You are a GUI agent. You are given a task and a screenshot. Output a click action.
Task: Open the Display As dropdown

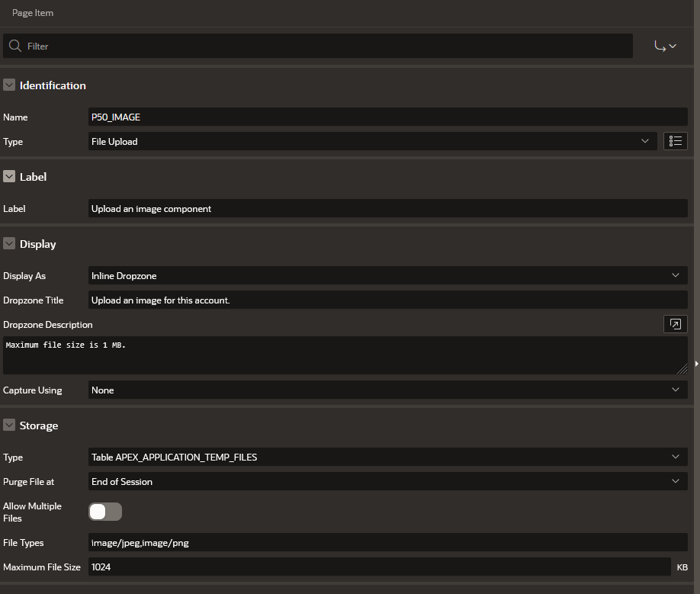click(387, 275)
